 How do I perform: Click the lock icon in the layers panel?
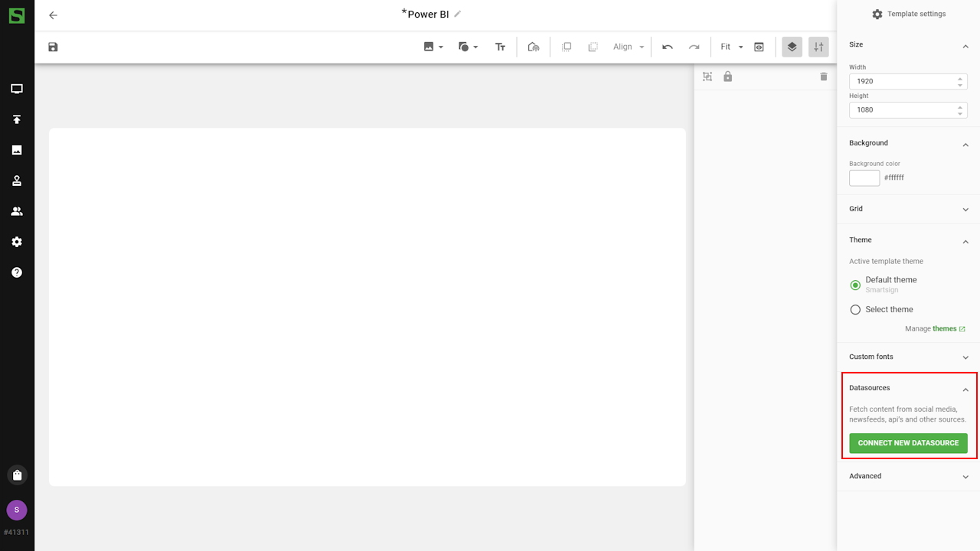728,77
